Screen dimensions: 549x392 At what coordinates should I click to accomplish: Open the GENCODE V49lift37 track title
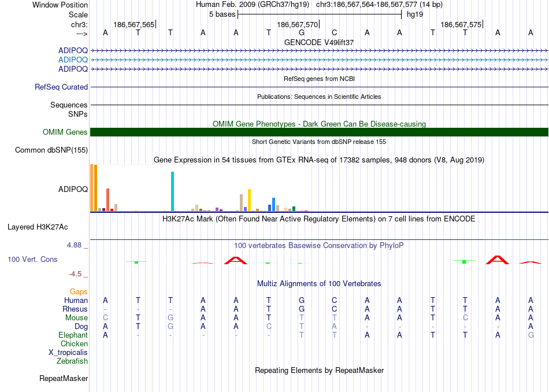[x=319, y=42]
